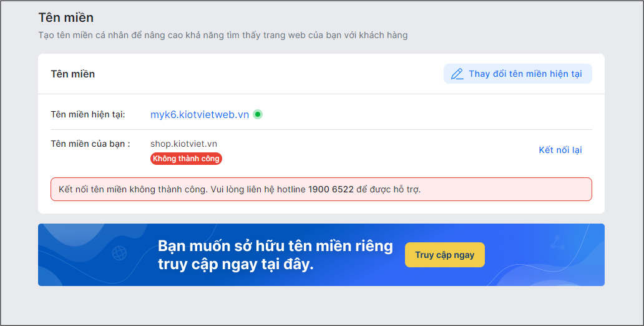Click the subtitle about 'Tạo tên miền cá nhân'
Screen dimensions: 644x326
[x=223, y=36]
